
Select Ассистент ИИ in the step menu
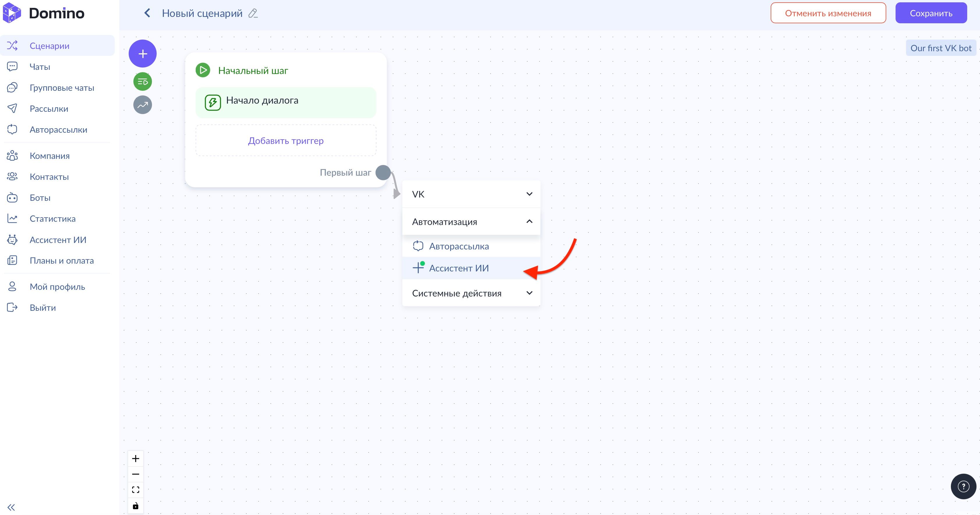tap(459, 268)
